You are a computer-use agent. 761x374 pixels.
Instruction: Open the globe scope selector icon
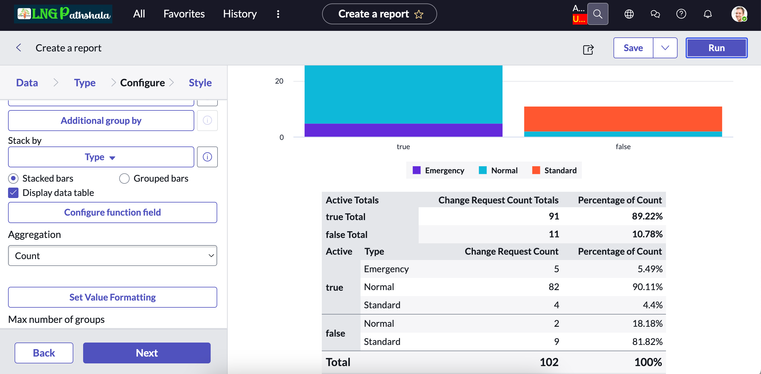point(629,14)
